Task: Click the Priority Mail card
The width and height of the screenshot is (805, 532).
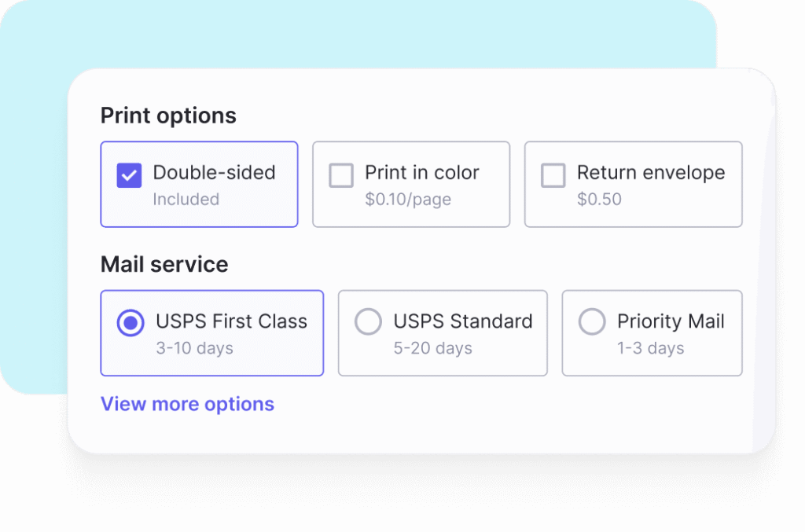Action: (652, 333)
